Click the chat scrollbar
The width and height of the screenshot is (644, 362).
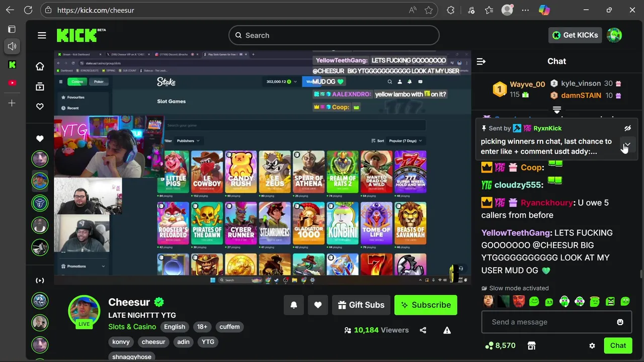tap(640, 274)
